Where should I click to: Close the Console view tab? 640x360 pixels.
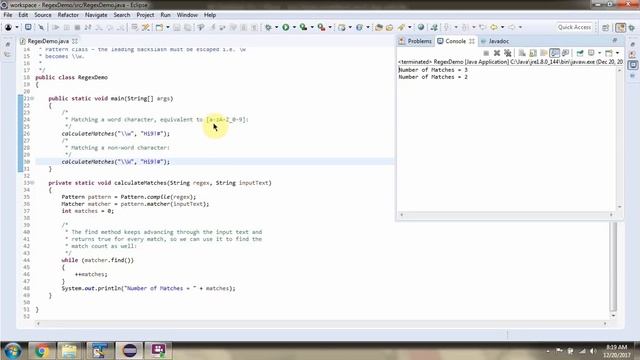[x=472, y=41]
